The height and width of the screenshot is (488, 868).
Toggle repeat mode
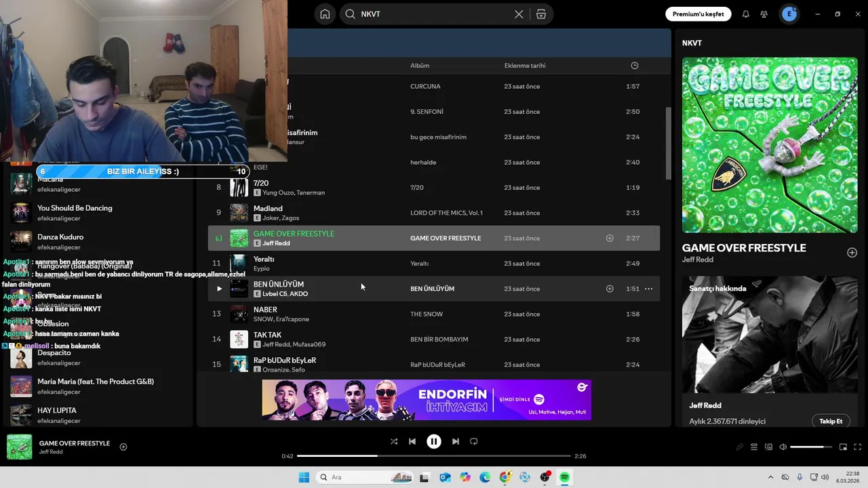(x=474, y=441)
